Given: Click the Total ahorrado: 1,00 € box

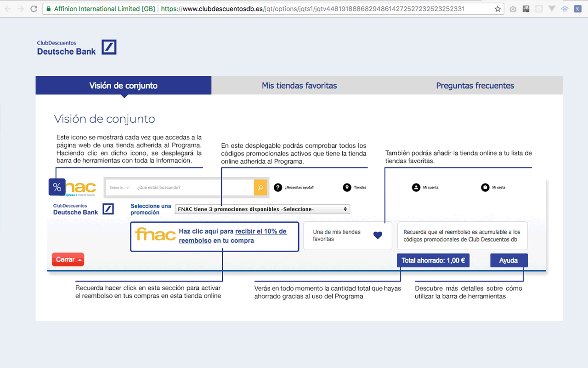Looking at the screenshot, I should point(433,260).
